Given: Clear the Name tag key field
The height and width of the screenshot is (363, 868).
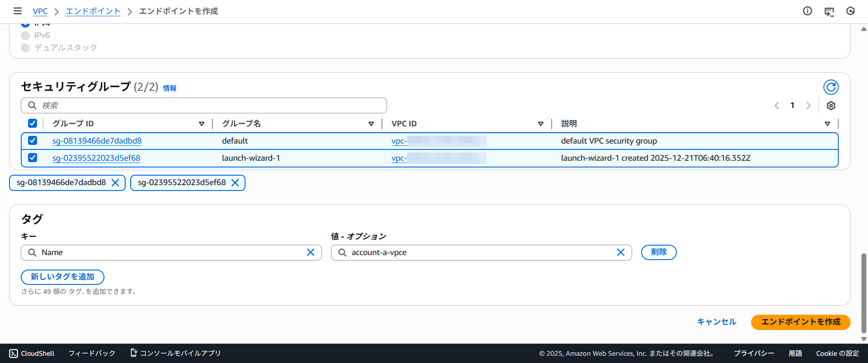Looking at the screenshot, I should coord(311,252).
